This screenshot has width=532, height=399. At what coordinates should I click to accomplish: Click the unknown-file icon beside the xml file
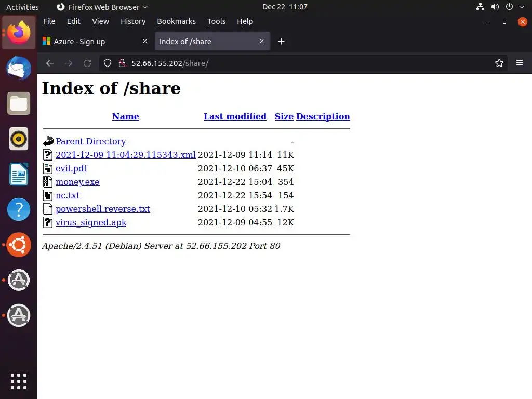coord(48,155)
